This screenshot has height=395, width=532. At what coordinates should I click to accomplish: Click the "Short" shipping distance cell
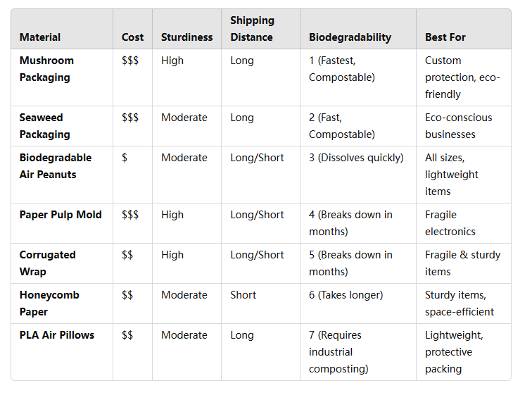(x=243, y=295)
